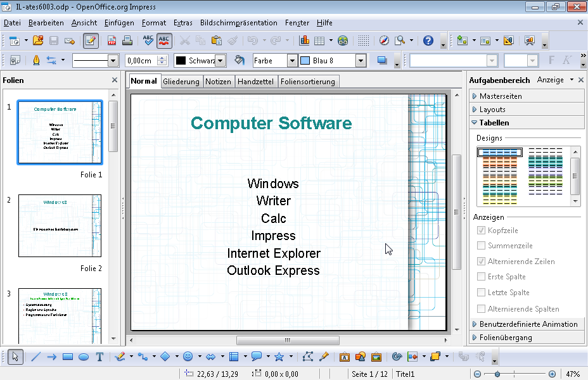The width and height of the screenshot is (588, 380).
Task: Select the Ellipse drawing tool
Action: pyautogui.click(x=84, y=357)
